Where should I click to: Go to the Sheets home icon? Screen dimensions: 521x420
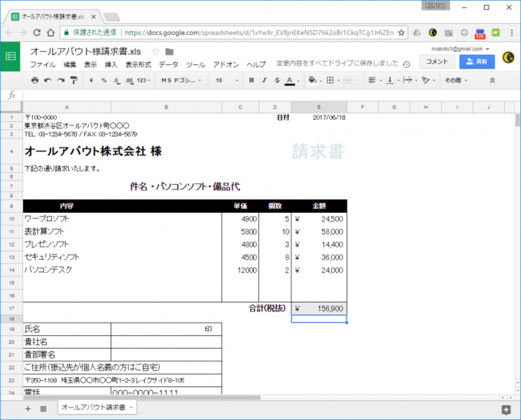click(10, 56)
